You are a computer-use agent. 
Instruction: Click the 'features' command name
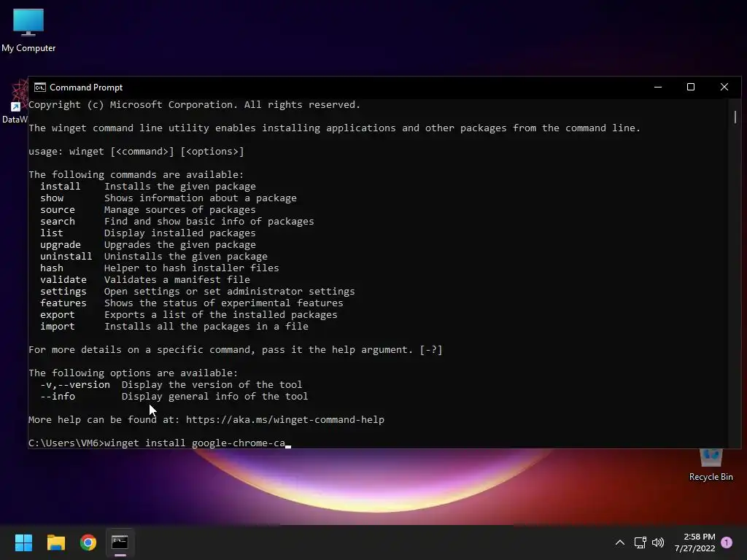63,303
